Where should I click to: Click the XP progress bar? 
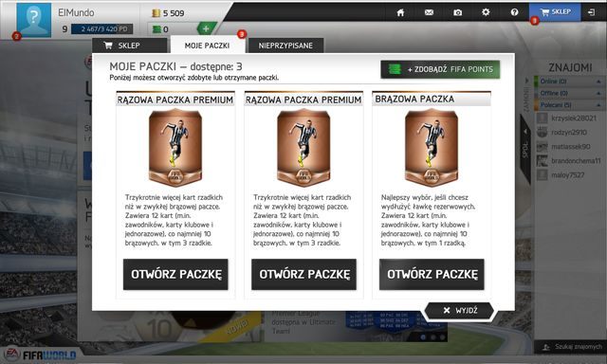(x=101, y=29)
